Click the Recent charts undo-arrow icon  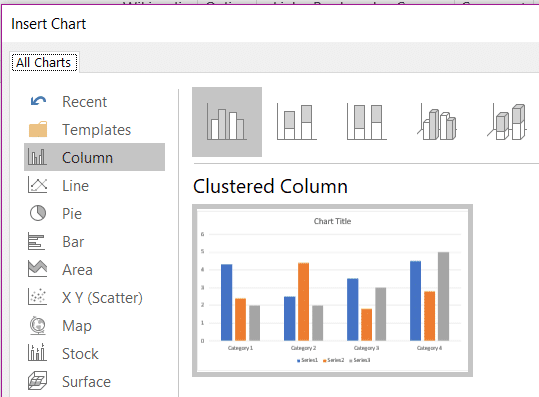point(38,101)
